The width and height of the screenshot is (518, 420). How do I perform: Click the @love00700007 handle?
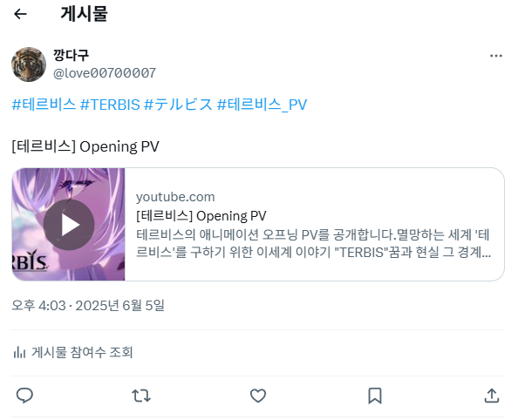pyautogui.click(x=105, y=73)
